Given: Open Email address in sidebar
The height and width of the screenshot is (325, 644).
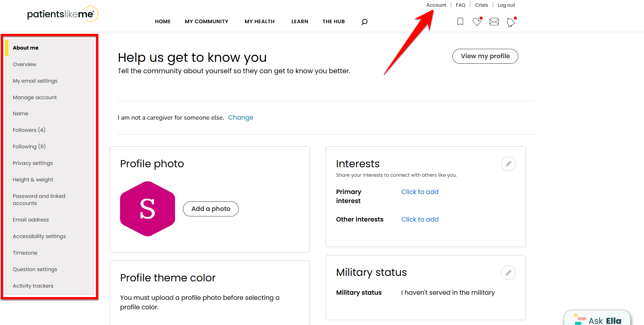Looking at the screenshot, I should [31, 220].
